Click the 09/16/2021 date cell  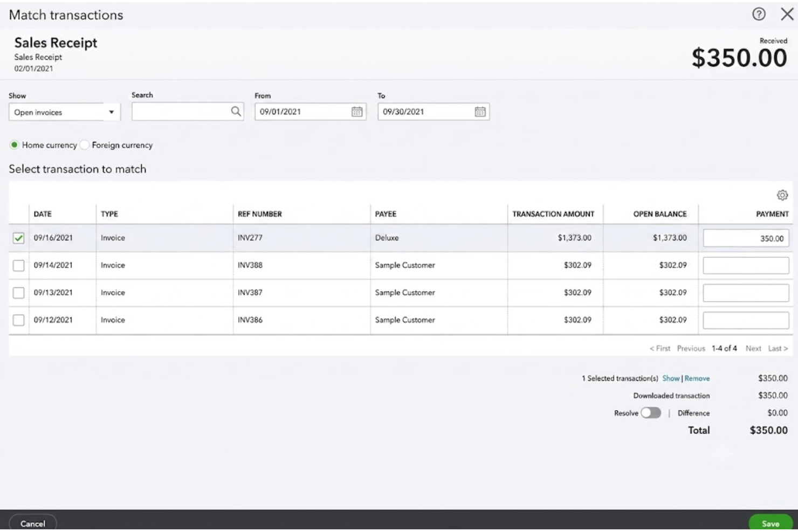click(x=53, y=238)
